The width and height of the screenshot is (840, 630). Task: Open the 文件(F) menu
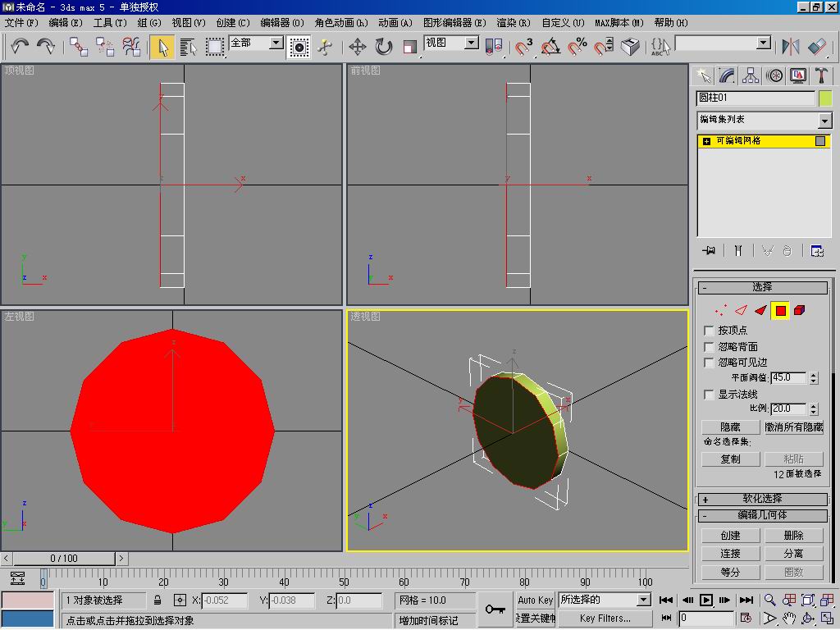[x=21, y=22]
